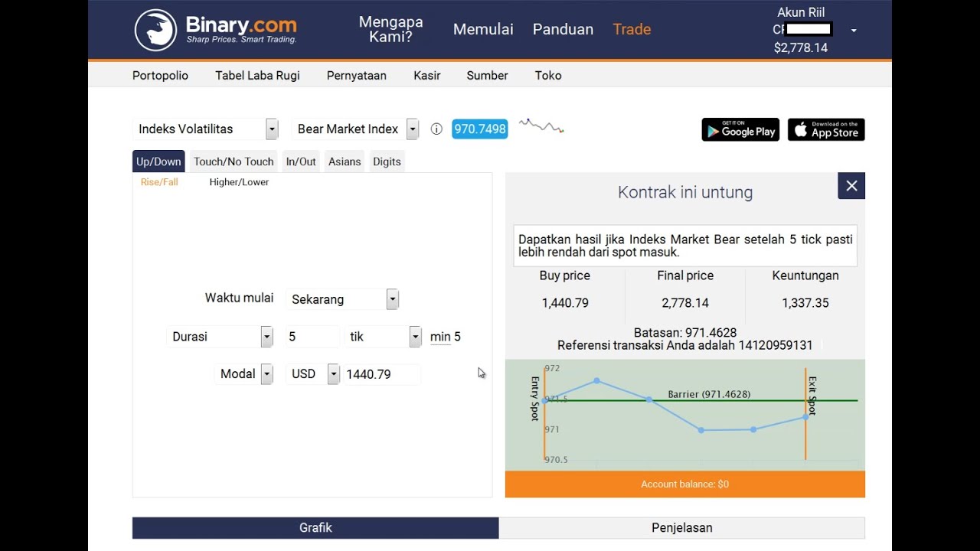Open the Indeks Volatilitas market dropdown

205,129
